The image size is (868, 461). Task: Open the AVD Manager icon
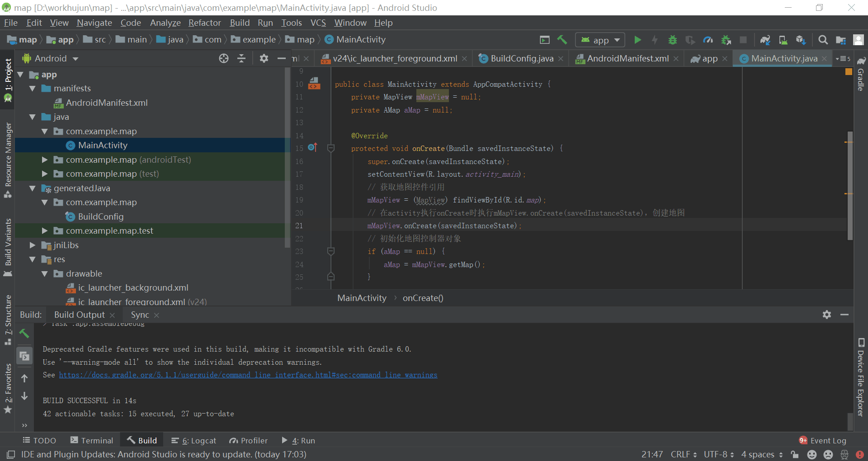coord(783,40)
